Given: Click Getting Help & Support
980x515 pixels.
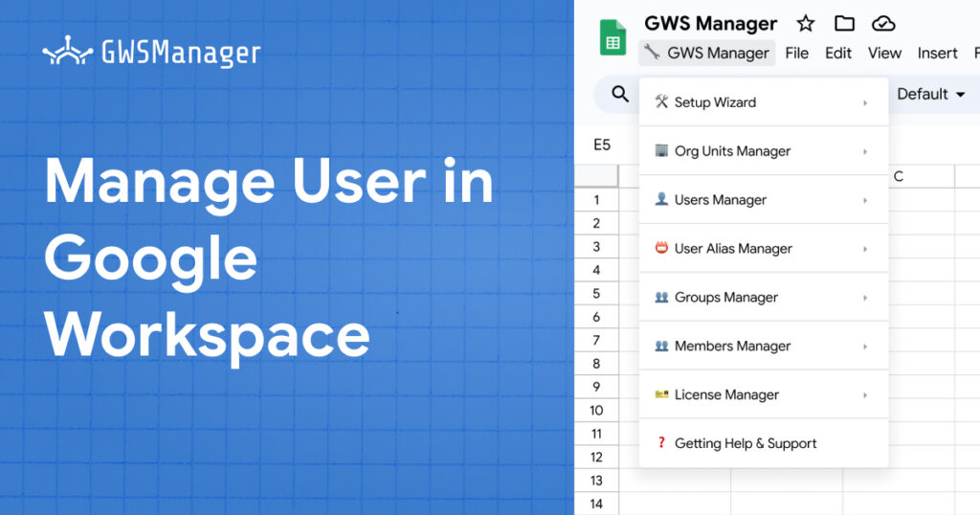Looking at the screenshot, I should point(745,443).
